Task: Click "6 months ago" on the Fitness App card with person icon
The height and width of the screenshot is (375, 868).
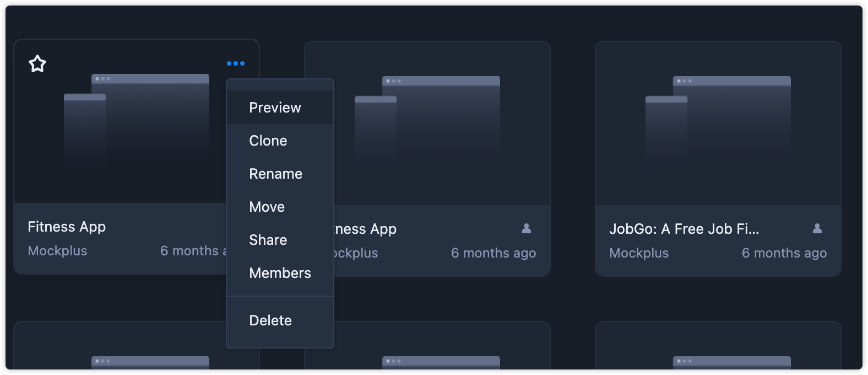Action: tap(493, 253)
